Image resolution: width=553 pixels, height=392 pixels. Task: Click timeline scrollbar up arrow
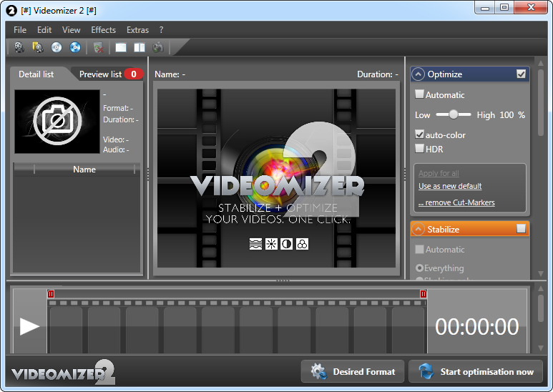click(541, 289)
